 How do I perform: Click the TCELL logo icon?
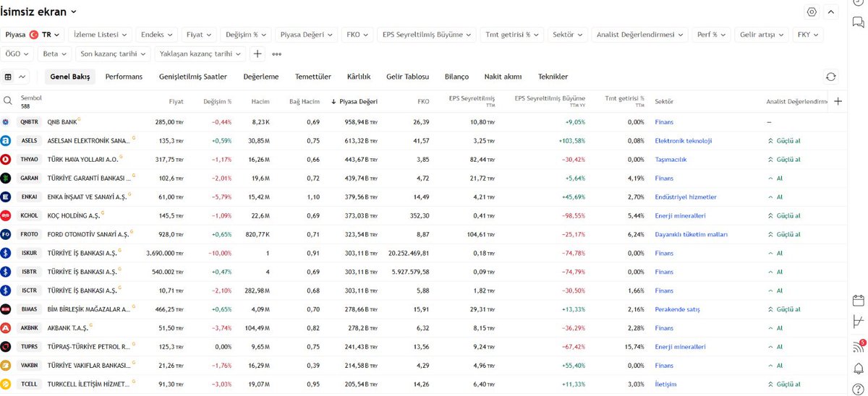6,384
